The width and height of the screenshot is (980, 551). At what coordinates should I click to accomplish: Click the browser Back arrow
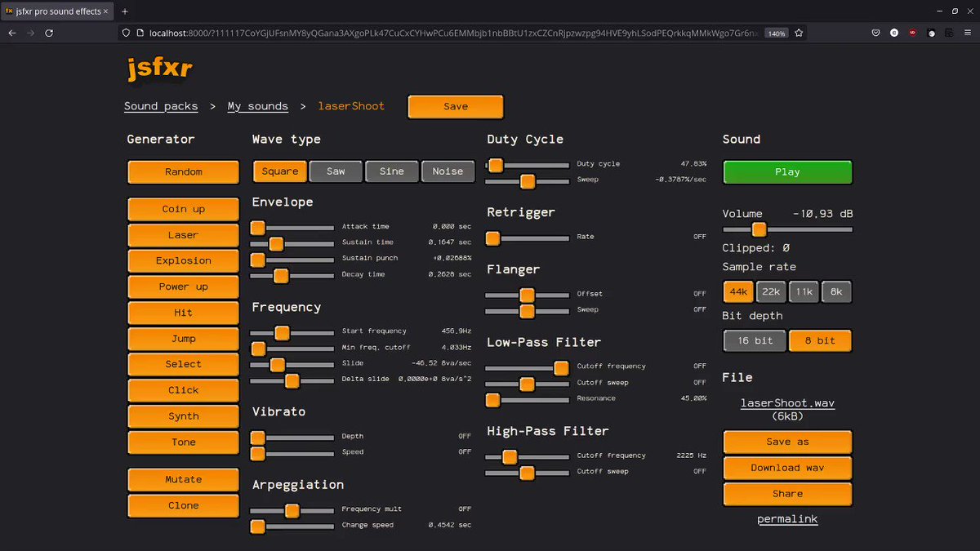point(11,33)
